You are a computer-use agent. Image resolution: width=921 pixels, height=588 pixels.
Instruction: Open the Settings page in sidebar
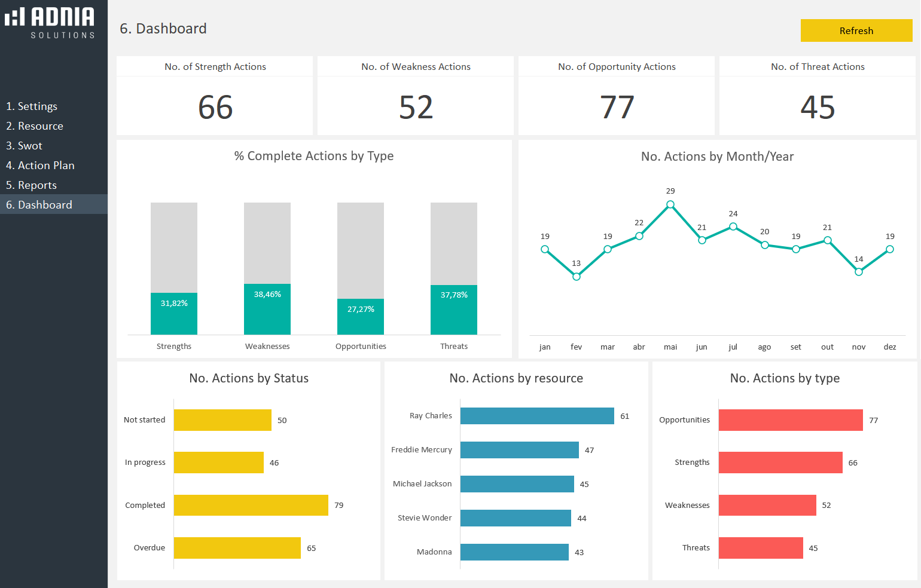click(32, 106)
